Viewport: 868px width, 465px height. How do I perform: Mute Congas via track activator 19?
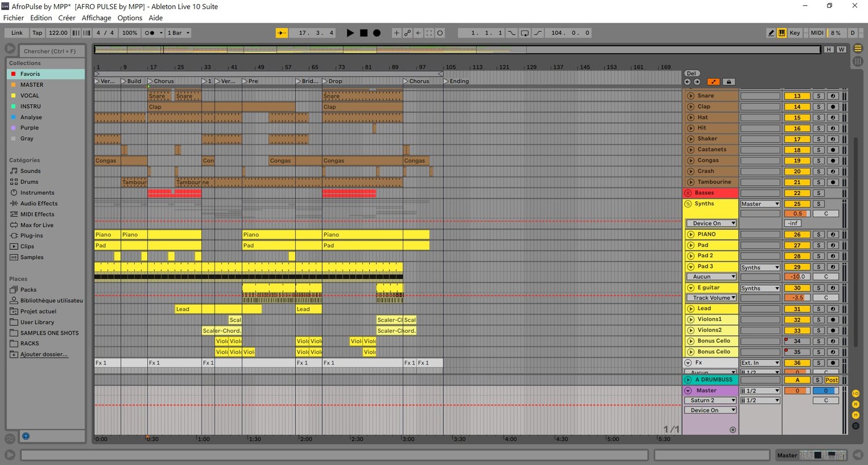pos(797,161)
